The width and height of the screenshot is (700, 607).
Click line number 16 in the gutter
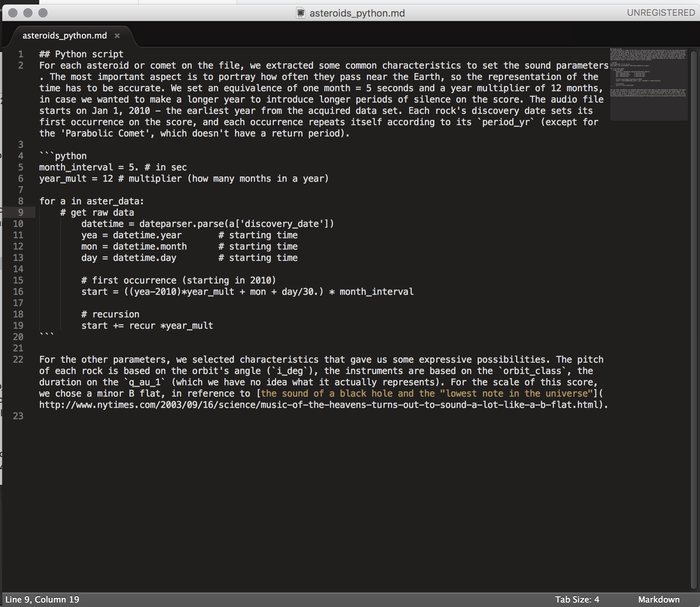click(x=18, y=292)
